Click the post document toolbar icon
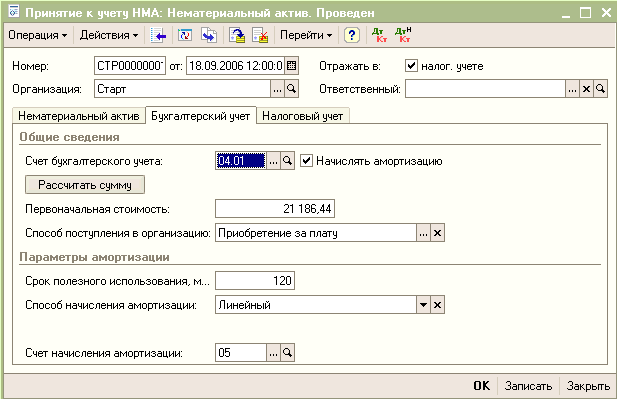This screenshot has height=399, width=617. pos(237,35)
